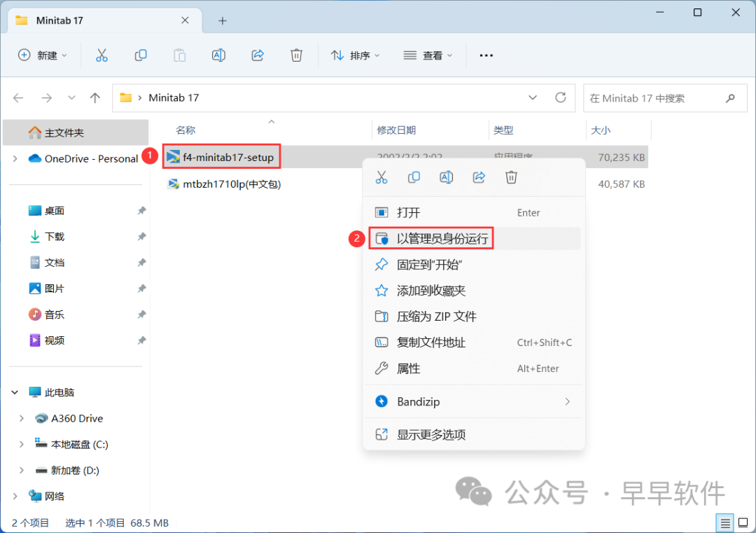756x533 pixels.
Task: Open address bar history dropdown
Action: pos(533,98)
